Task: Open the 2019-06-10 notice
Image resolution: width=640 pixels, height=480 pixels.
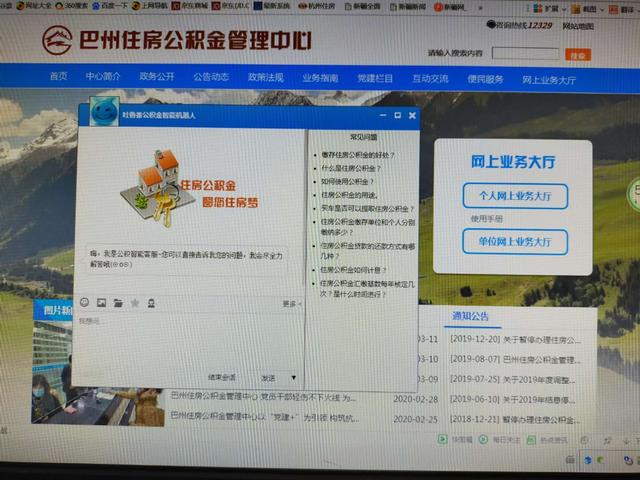Action: pyautogui.click(x=513, y=400)
